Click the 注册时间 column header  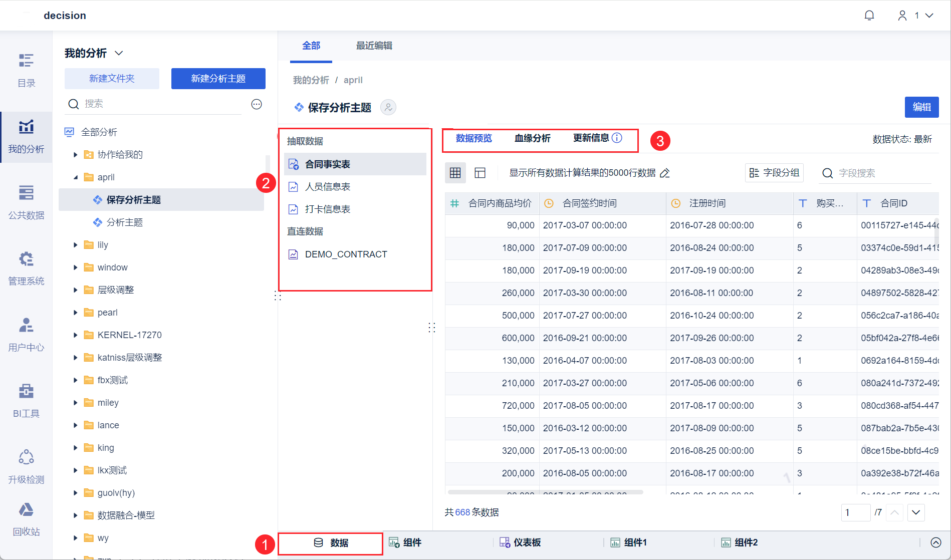(x=730, y=203)
